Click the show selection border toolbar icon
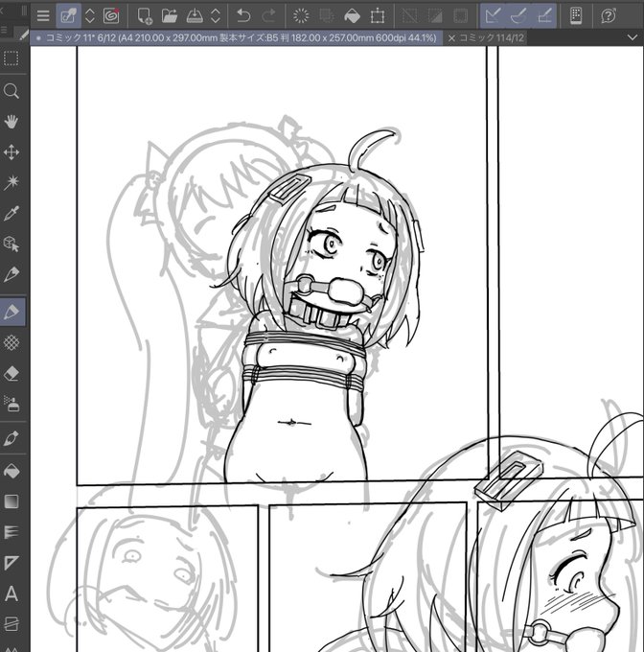The height and width of the screenshot is (652, 644). click(x=460, y=15)
